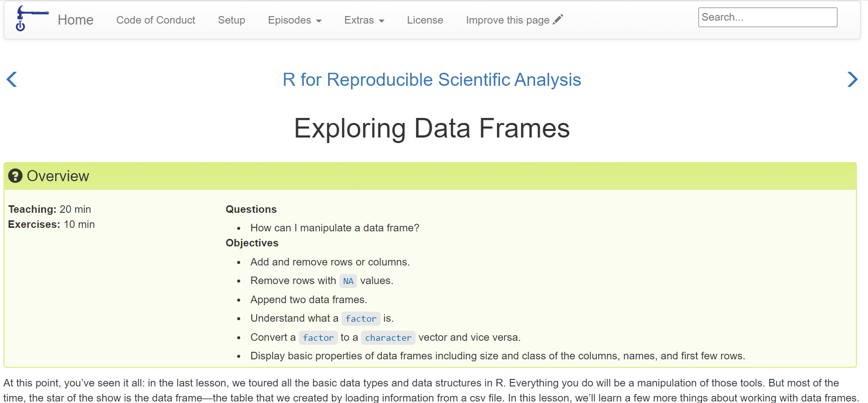Open the Code of Conduct page
Viewport: 868px width, 403px height.
click(156, 20)
